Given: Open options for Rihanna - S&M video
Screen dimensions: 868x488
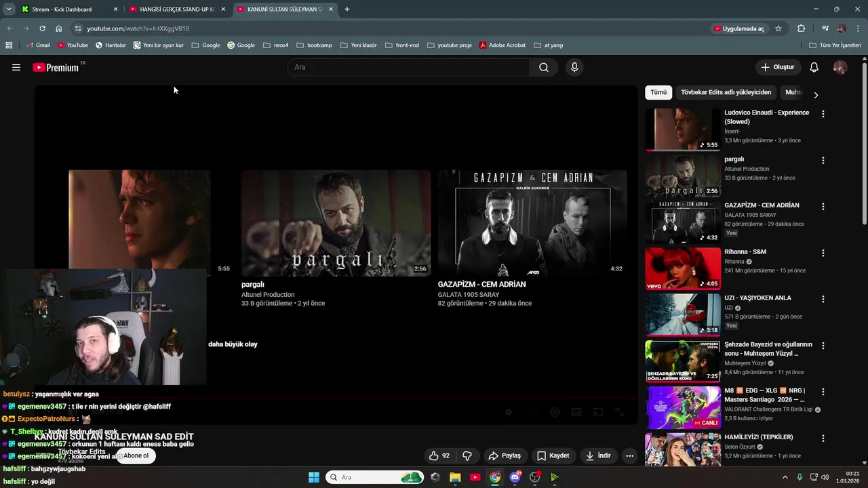Looking at the screenshot, I should pos(823,253).
